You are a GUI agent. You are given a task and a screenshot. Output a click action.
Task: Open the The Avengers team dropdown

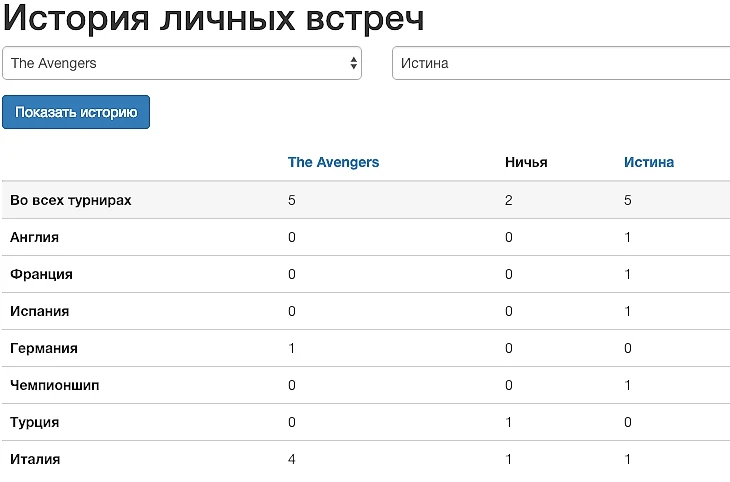point(182,63)
